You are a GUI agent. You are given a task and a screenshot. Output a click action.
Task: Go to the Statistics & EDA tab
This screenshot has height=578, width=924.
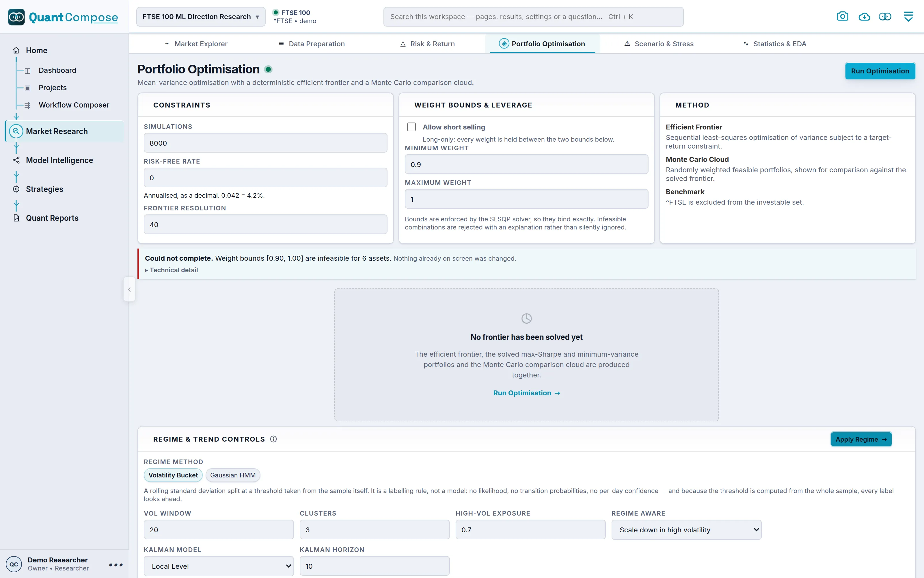pyautogui.click(x=775, y=44)
